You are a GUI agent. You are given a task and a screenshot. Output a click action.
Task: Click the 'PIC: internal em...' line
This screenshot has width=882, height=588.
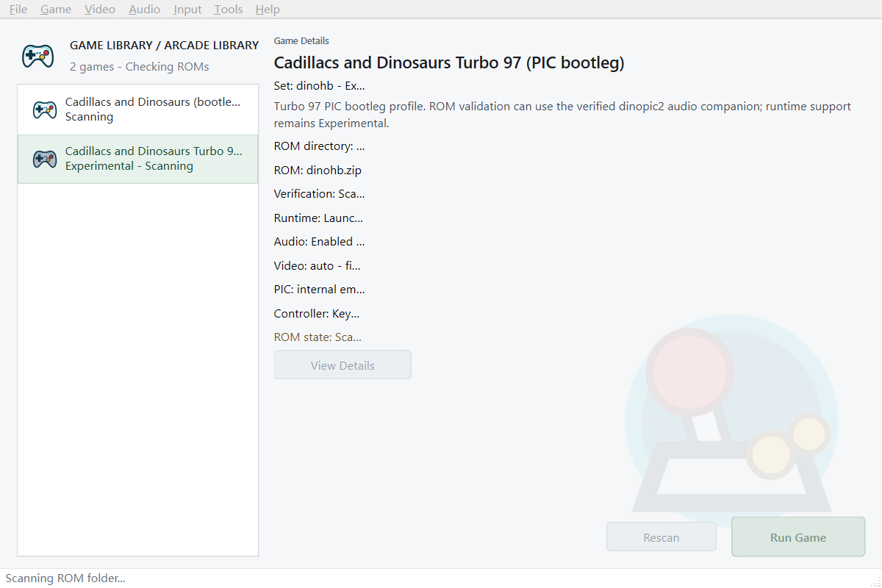pyautogui.click(x=320, y=290)
